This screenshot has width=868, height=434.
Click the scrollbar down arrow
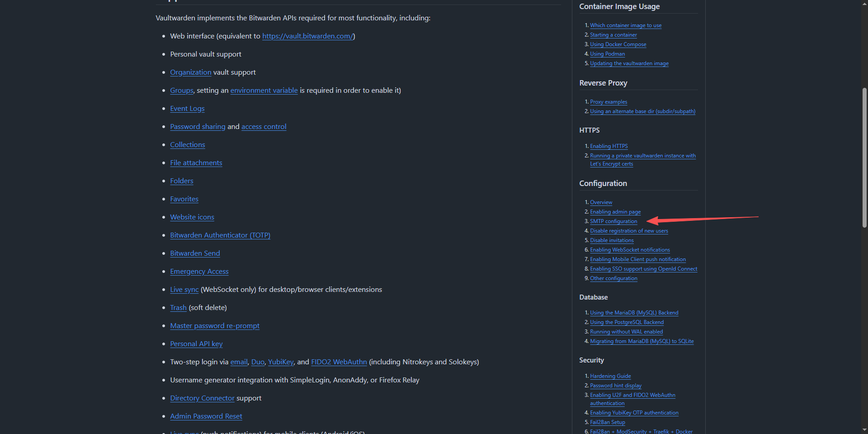click(x=864, y=430)
